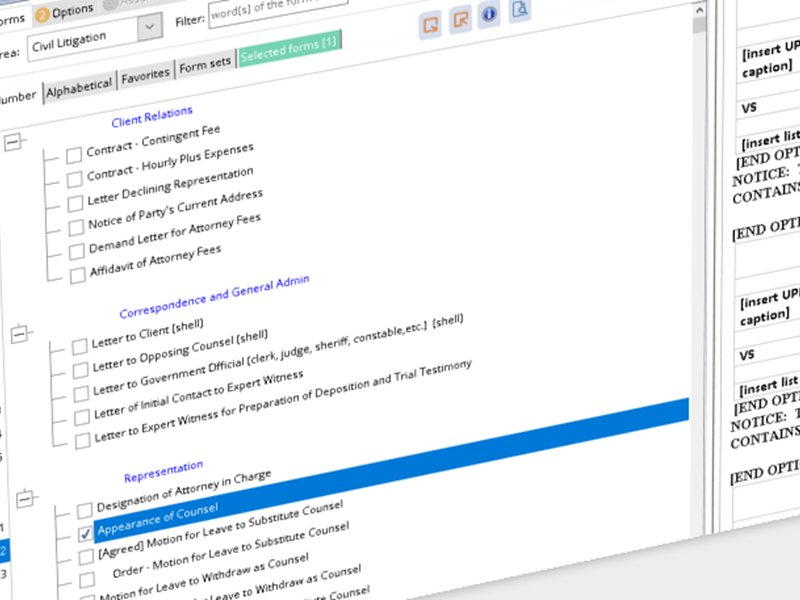Uncheck the Appearance of Counsel checkbox
Image resolution: width=800 pixels, height=600 pixels.
tap(85, 534)
